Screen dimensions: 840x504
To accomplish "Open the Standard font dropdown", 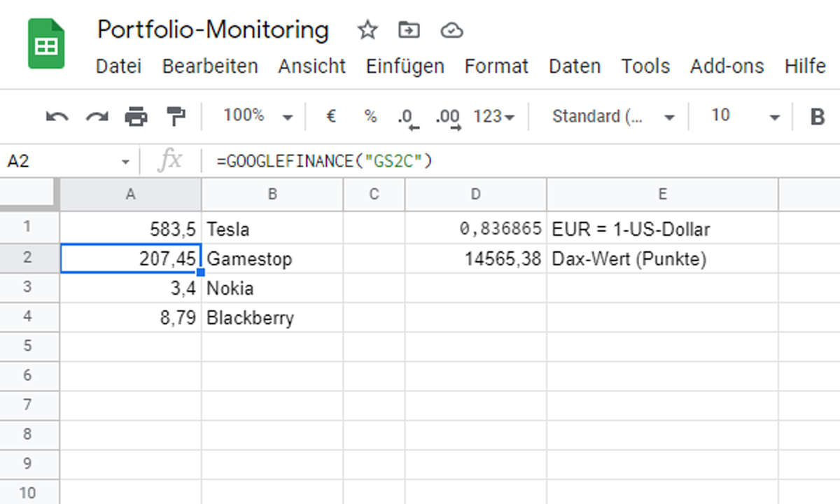I will 613,116.
